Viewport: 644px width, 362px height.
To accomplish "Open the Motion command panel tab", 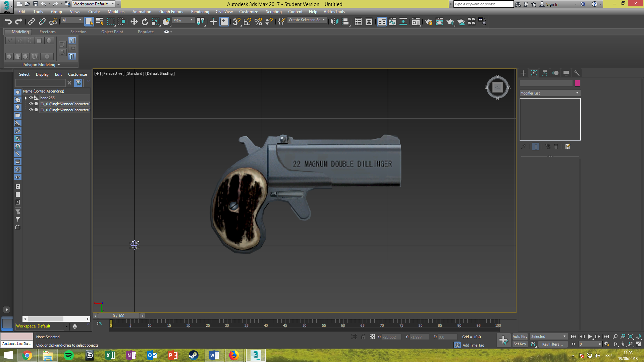I will pyautogui.click(x=555, y=73).
